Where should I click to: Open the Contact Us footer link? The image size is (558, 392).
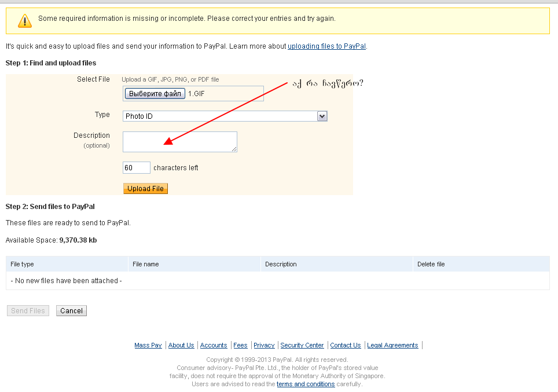pyautogui.click(x=346, y=345)
